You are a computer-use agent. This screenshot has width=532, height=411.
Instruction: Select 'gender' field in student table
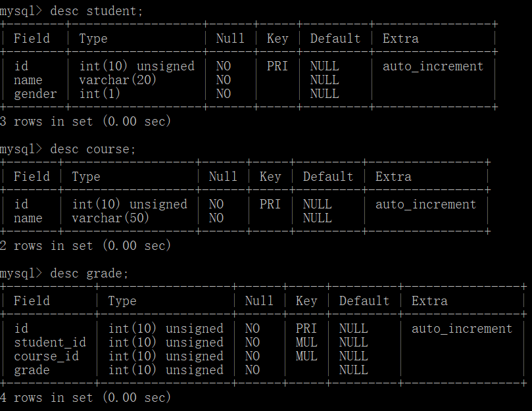point(36,94)
